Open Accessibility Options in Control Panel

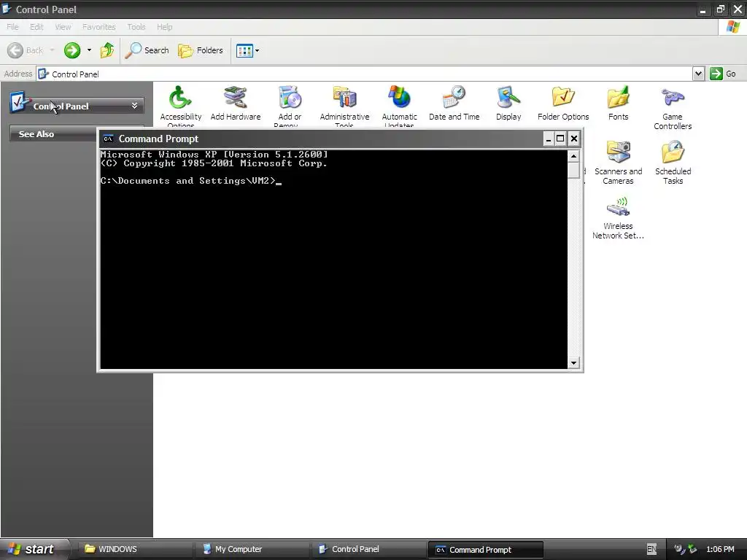coord(180,106)
